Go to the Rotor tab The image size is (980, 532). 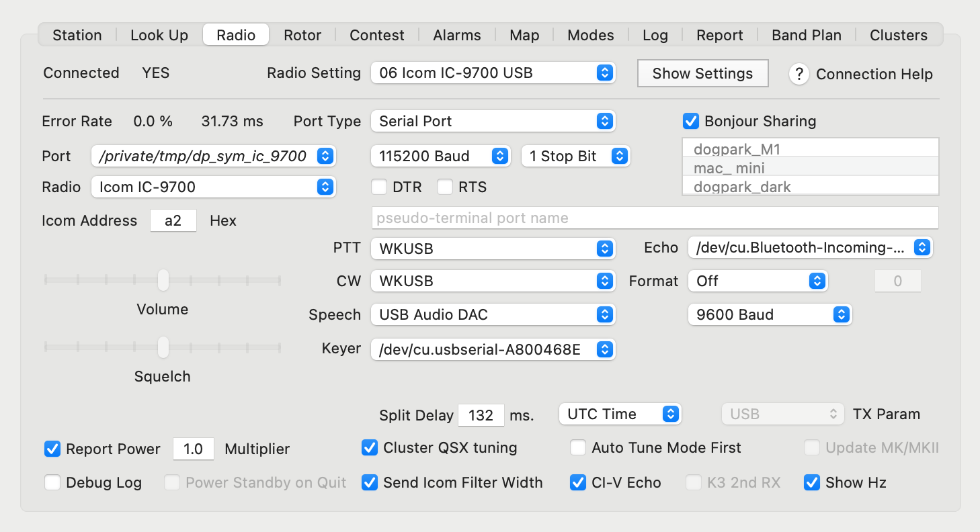point(302,35)
